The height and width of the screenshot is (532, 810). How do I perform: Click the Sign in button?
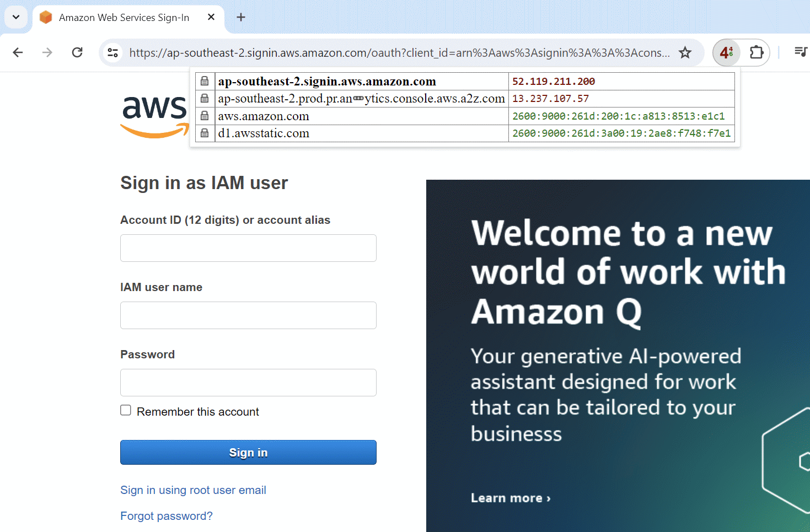click(x=248, y=452)
